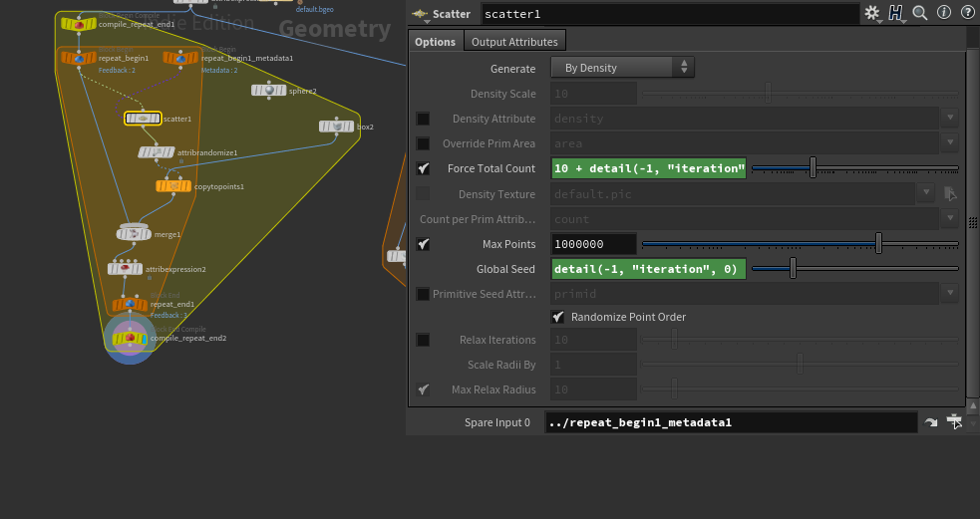This screenshot has height=519, width=980.
Task: Switch to the Output Attributes tab
Action: point(515,41)
